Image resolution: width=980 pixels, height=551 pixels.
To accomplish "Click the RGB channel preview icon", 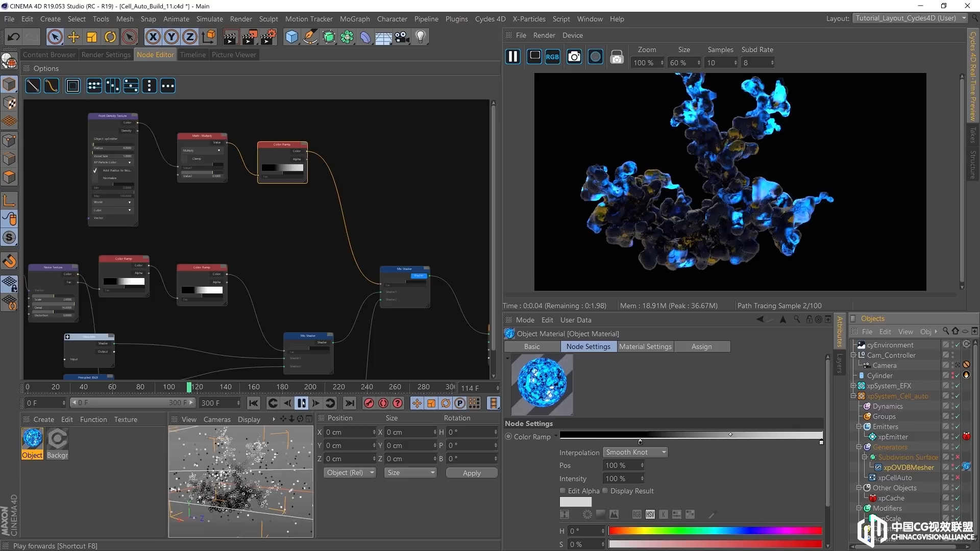I will point(552,57).
